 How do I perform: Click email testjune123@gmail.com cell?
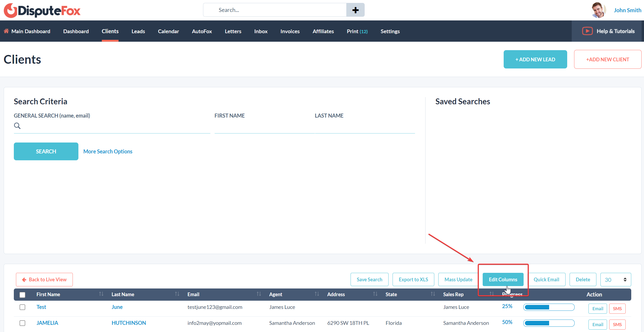pyautogui.click(x=215, y=307)
